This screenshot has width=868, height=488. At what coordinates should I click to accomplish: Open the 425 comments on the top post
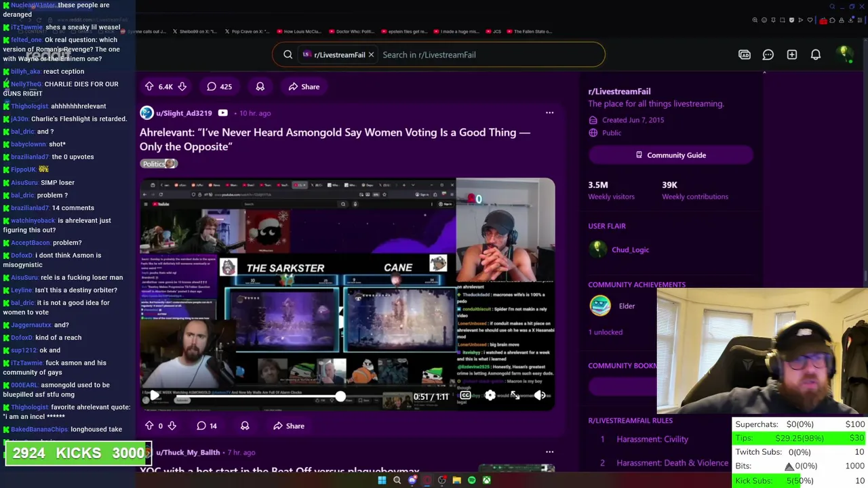[x=219, y=87]
